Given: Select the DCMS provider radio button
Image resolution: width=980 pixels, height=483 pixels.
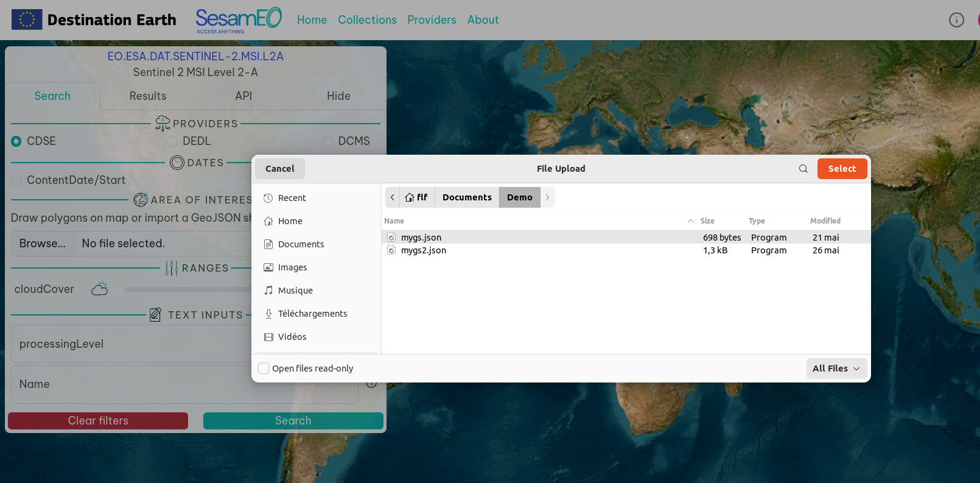Looking at the screenshot, I should click(327, 141).
